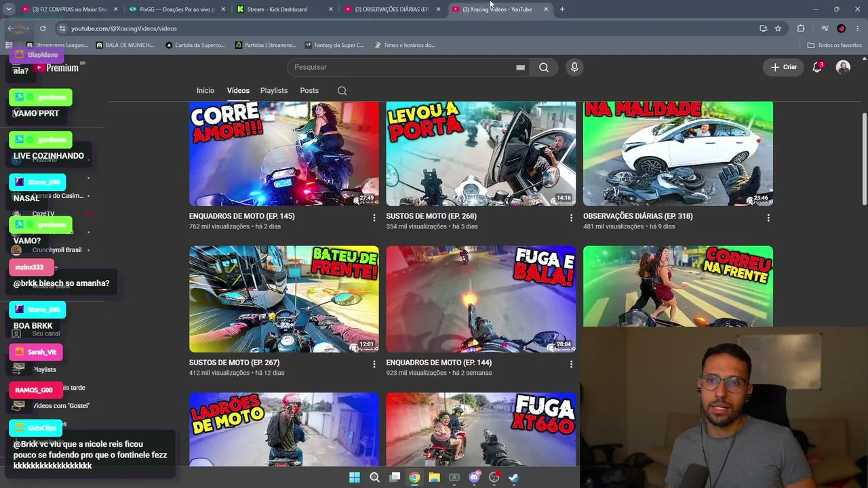
Task: Go back to the previous page in Chrome
Action: (x=10, y=28)
